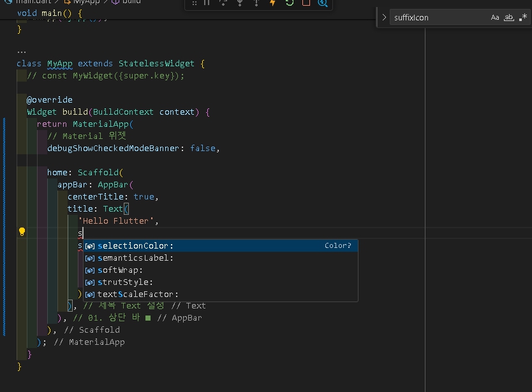Open Dart DevTools from debug toolbar

coord(323,3)
